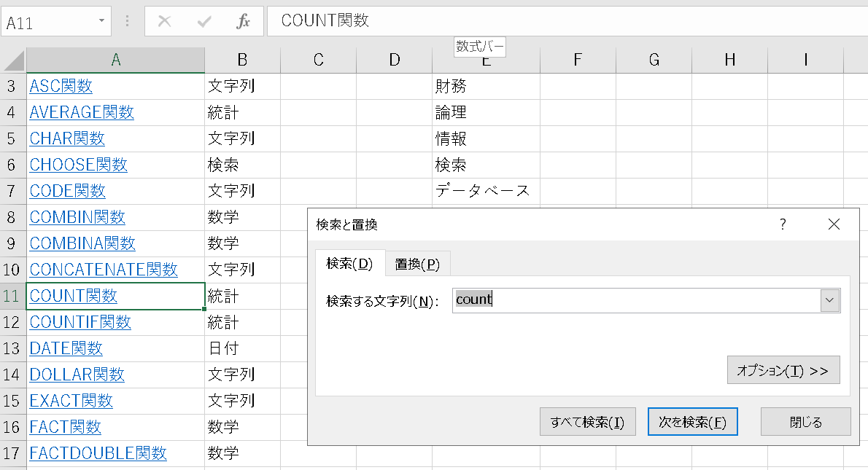Click the 次を検索 button
This screenshot has width=868, height=470.
(x=692, y=422)
